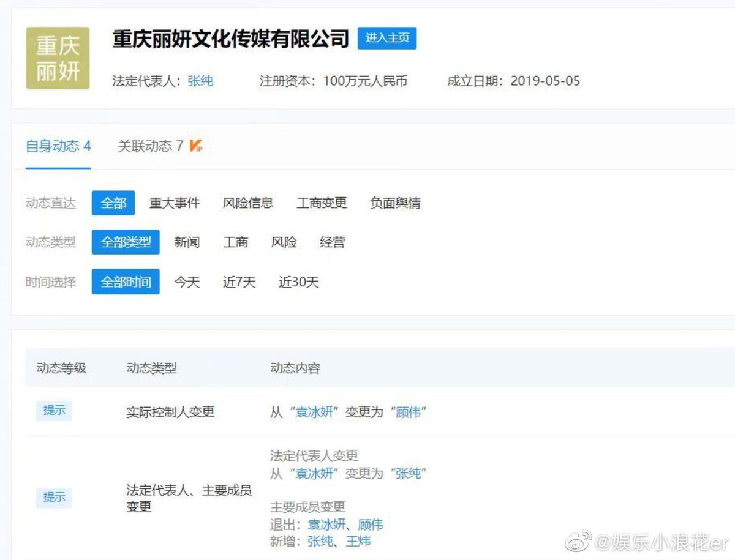Image resolution: width=735 pixels, height=560 pixels.
Task: Click the VIP badge icon
Action: pyautogui.click(x=196, y=146)
